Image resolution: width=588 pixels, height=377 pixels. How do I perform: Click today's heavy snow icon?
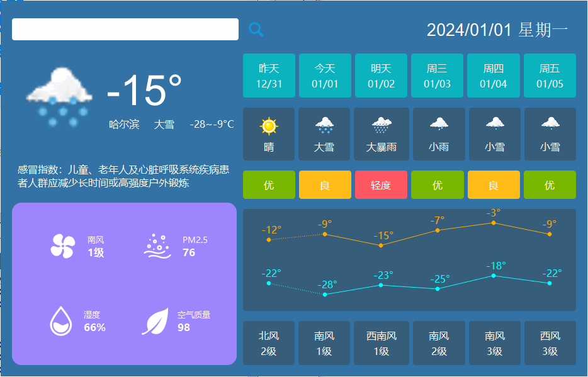[x=325, y=126]
